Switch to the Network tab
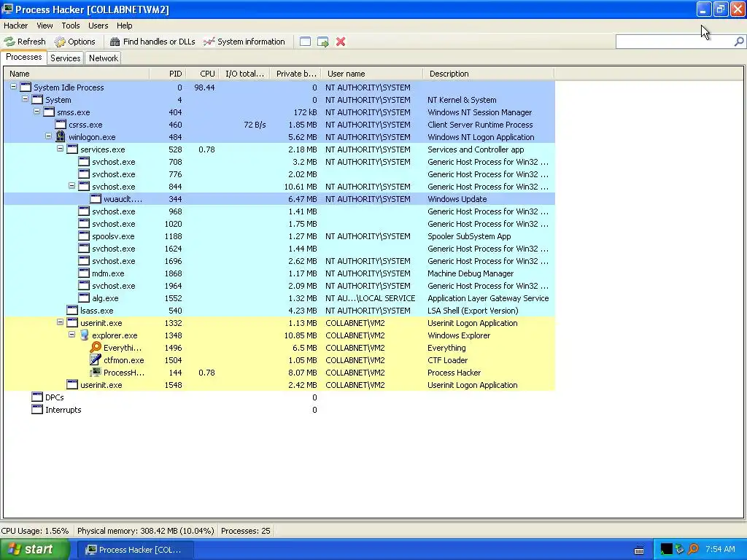 coord(104,58)
